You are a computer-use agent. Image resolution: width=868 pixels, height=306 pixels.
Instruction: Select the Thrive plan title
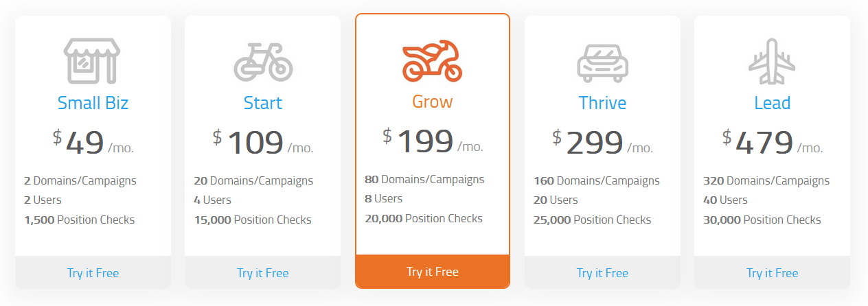602,103
